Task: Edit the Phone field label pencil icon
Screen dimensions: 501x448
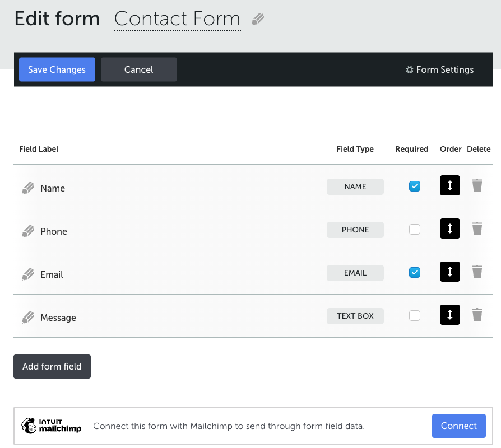Action: tap(28, 231)
